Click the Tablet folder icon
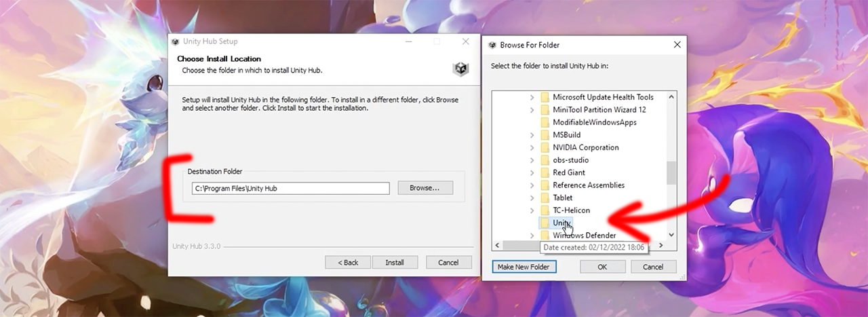 pyautogui.click(x=545, y=198)
